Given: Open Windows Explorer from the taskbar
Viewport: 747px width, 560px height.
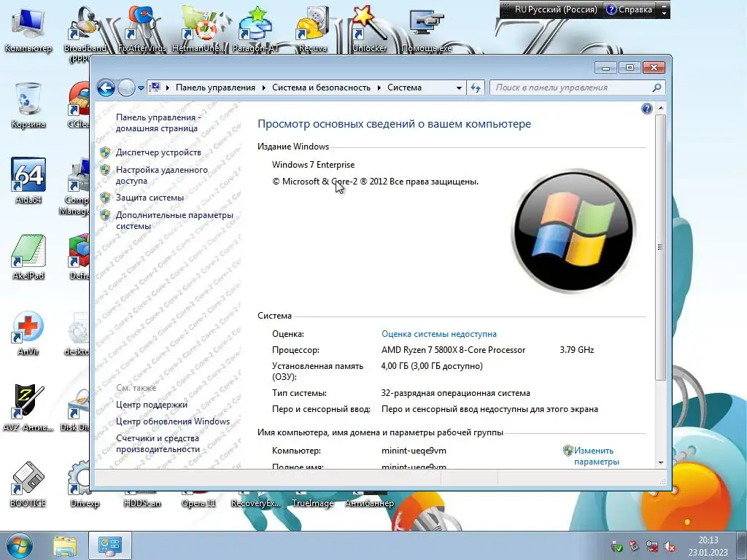Looking at the screenshot, I should pyautogui.click(x=65, y=546).
